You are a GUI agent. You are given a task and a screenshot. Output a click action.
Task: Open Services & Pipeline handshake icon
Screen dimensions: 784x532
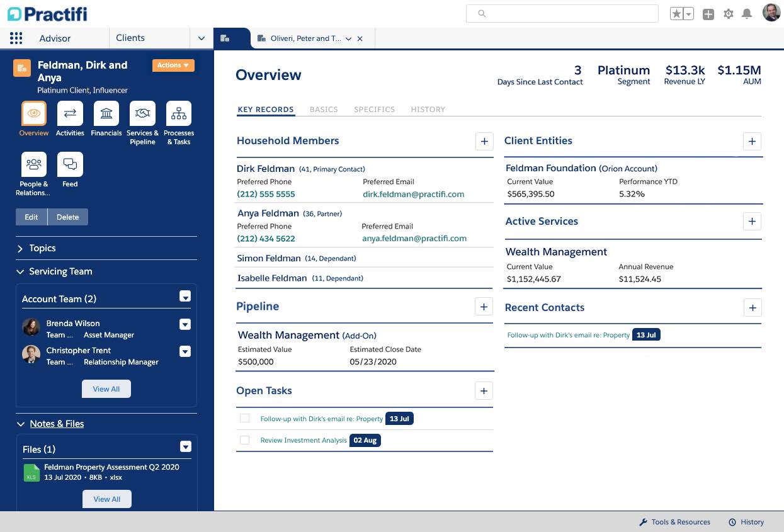(x=142, y=113)
